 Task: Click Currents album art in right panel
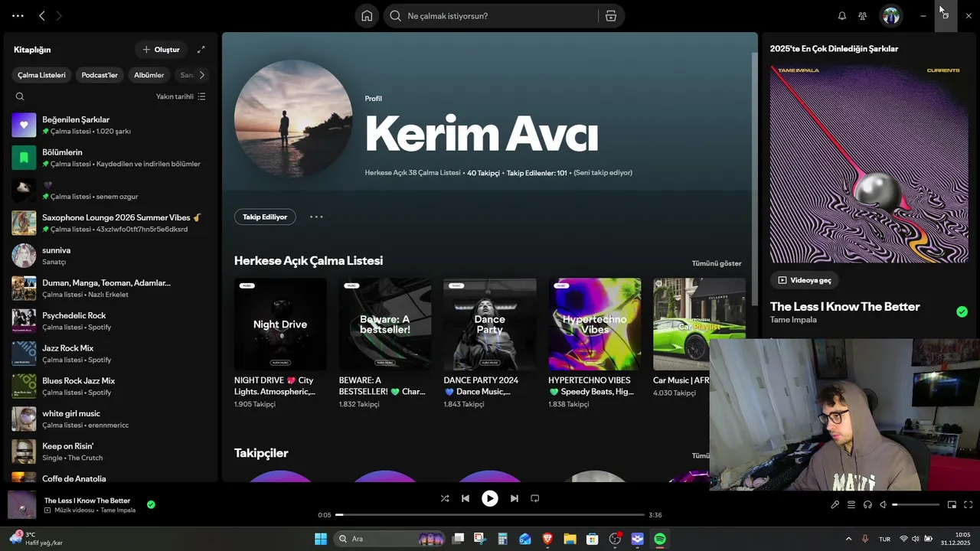869,164
